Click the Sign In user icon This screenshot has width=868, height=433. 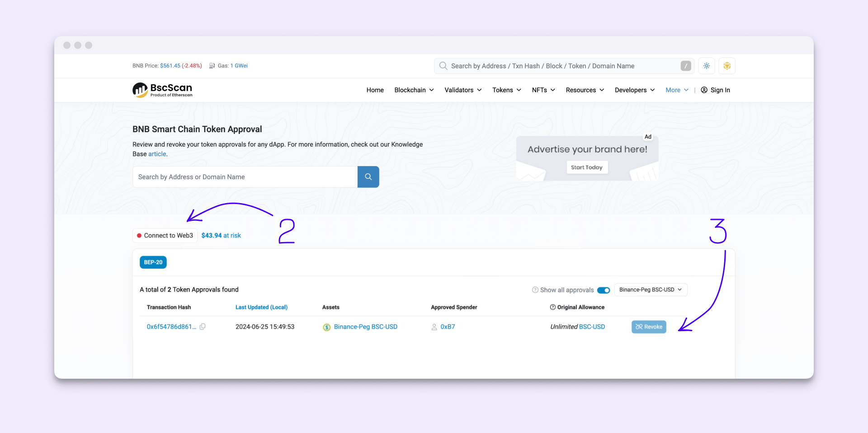pyautogui.click(x=704, y=90)
